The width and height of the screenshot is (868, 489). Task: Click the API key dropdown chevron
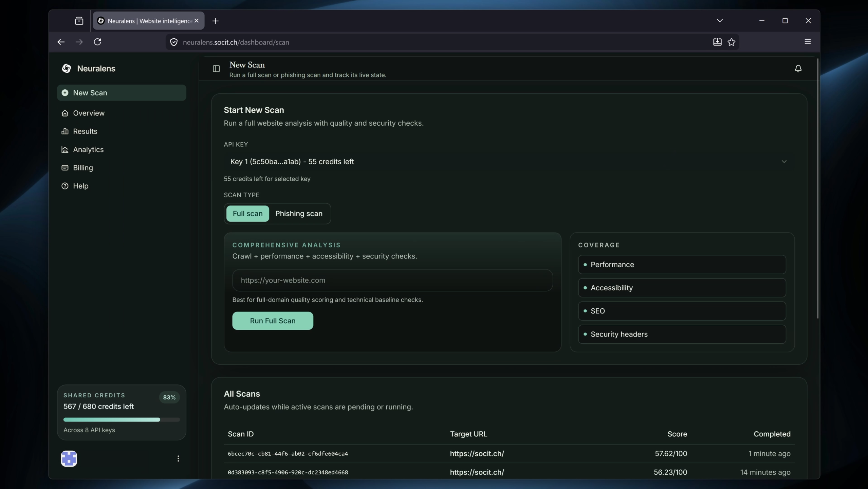coord(784,162)
